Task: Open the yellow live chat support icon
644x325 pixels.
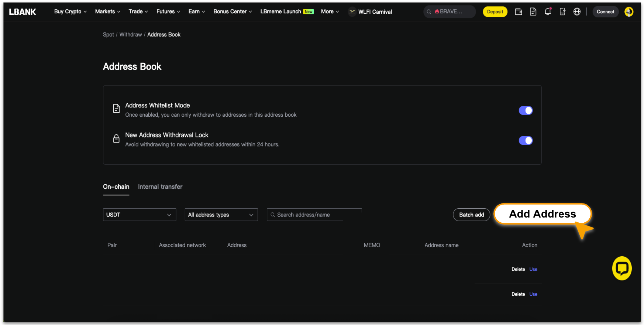Action: point(622,268)
